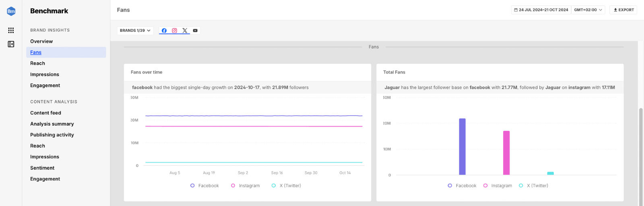
Task: Toggle X (Twitter) series in Total Fans legend
Action: click(x=534, y=186)
